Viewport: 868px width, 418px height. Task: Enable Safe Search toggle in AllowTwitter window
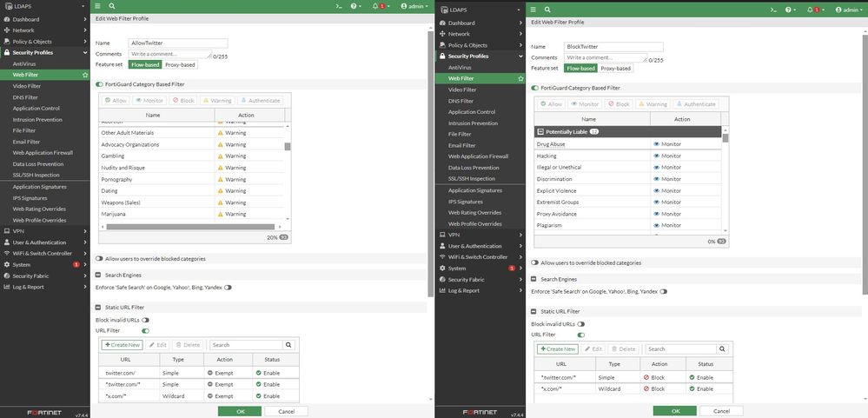click(228, 288)
